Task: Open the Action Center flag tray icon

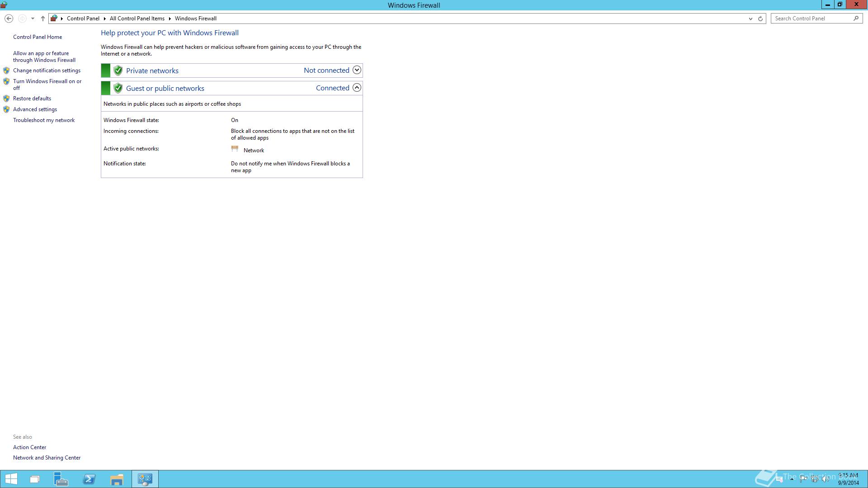Action: (x=804, y=479)
